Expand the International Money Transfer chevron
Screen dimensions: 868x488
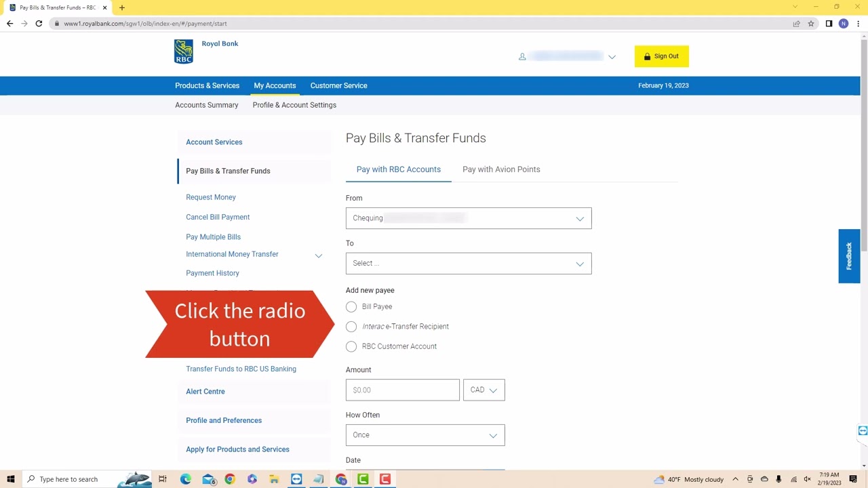[x=319, y=256]
